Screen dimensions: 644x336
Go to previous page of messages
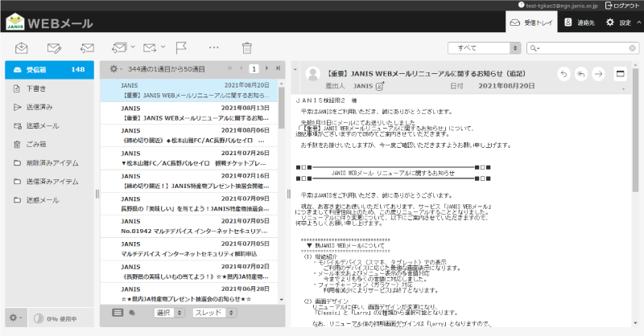point(241,68)
